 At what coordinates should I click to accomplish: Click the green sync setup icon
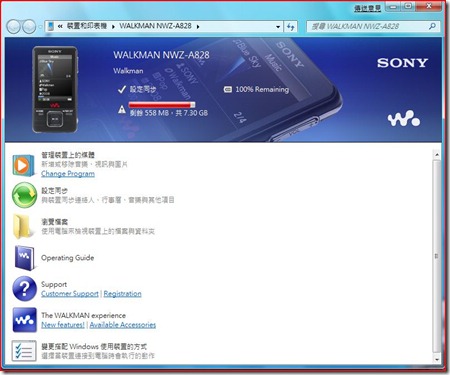coord(24,195)
